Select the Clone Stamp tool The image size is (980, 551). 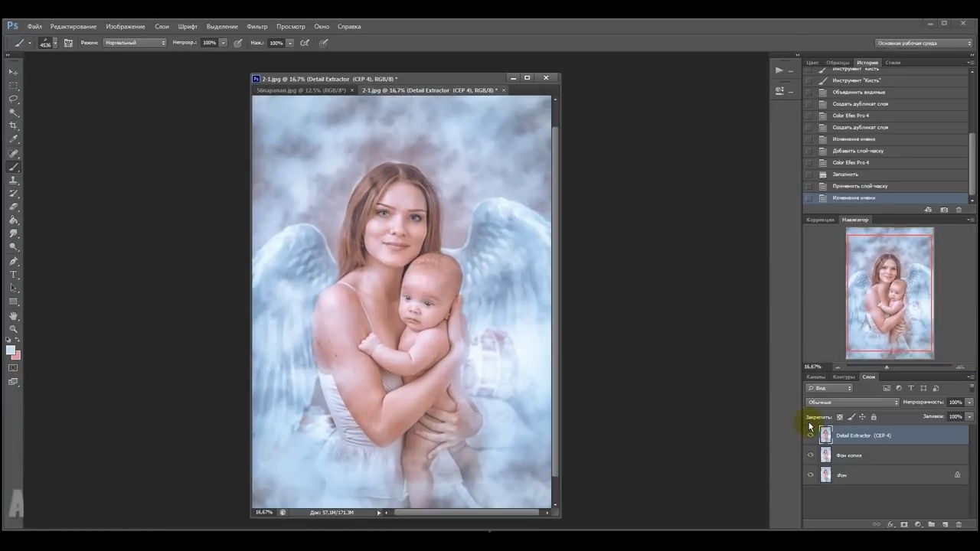pos(13,181)
